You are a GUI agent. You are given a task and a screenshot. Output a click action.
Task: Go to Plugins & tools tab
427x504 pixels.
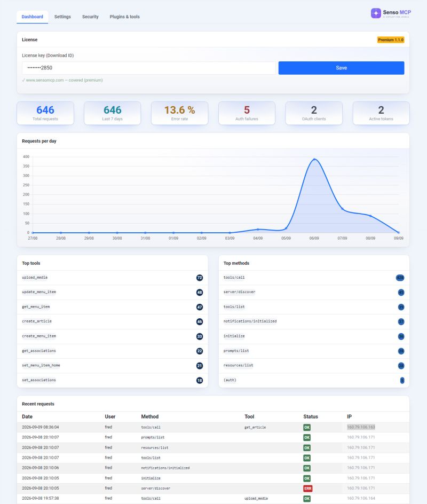click(125, 17)
